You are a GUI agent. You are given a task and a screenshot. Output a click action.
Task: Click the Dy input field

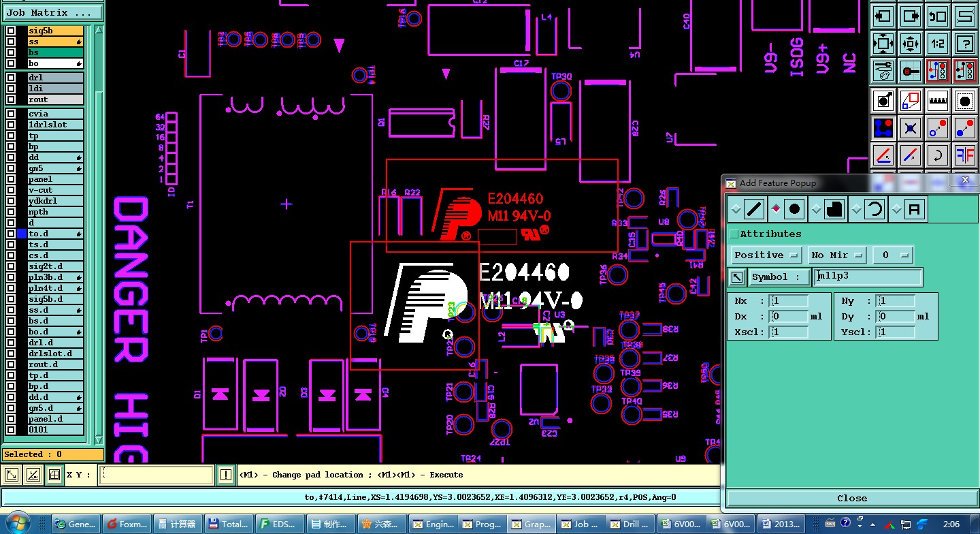click(x=896, y=317)
